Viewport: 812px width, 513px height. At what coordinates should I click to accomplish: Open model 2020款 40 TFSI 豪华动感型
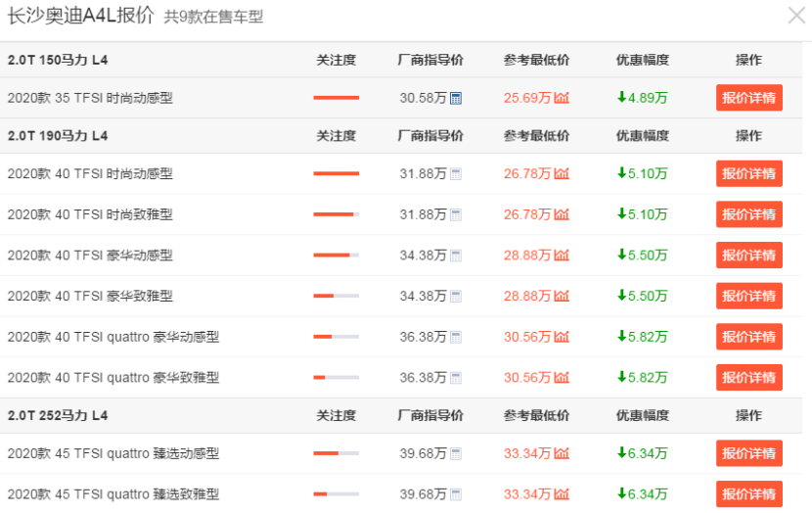coord(90,256)
